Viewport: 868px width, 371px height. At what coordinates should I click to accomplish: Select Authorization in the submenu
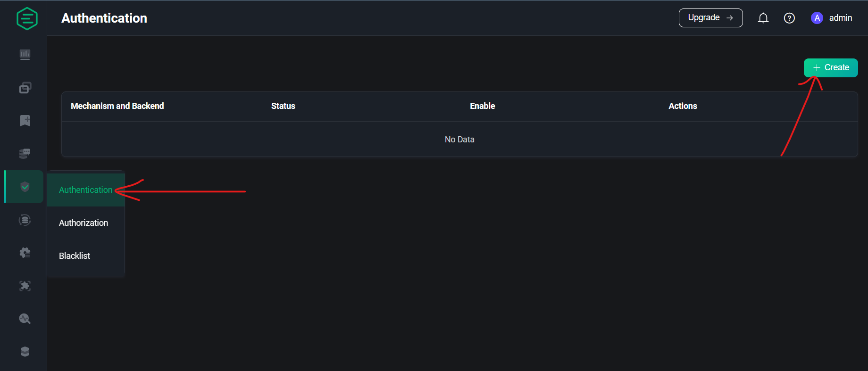(x=86, y=223)
